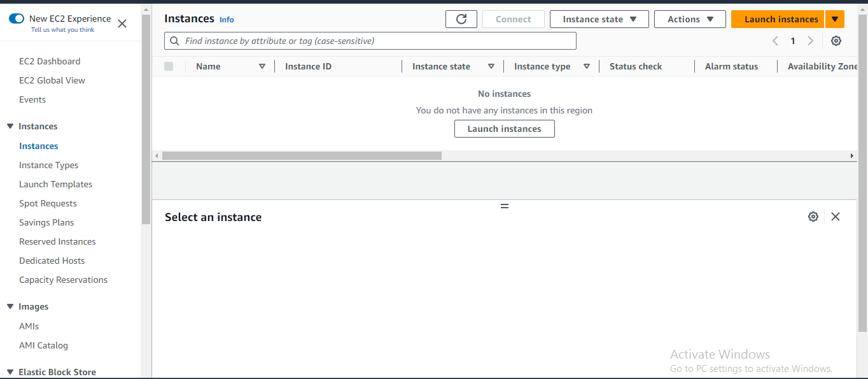Dismiss the New EC2 Experience banner
This screenshot has width=868, height=379.
[122, 24]
